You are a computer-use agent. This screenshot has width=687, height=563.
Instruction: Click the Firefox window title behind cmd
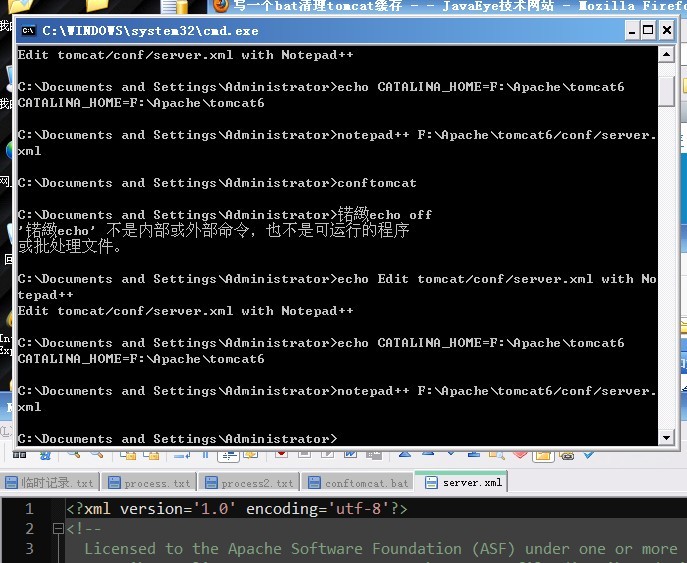(x=459, y=6)
